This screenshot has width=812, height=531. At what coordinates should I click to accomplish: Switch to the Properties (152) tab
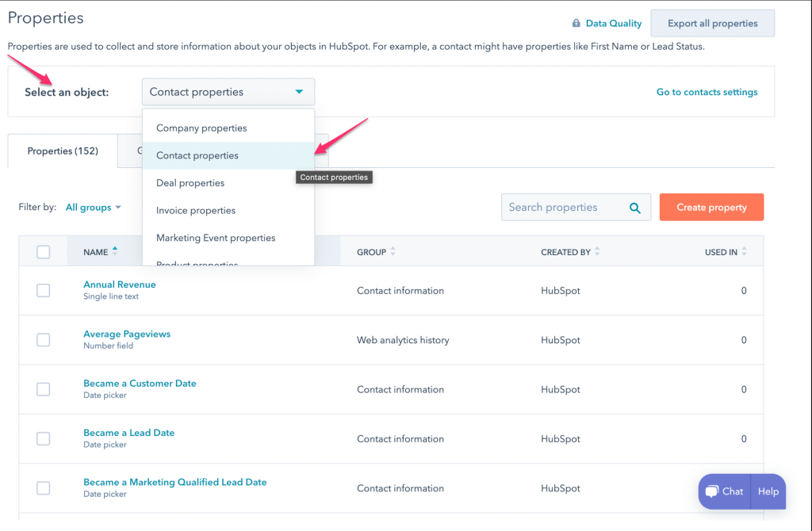pos(63,151)
